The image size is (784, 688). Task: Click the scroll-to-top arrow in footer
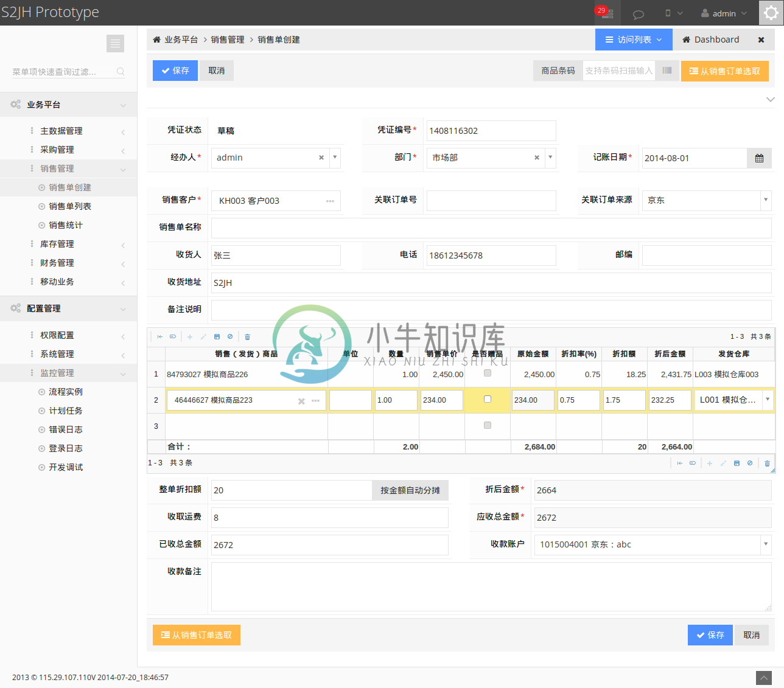point(764,678)
